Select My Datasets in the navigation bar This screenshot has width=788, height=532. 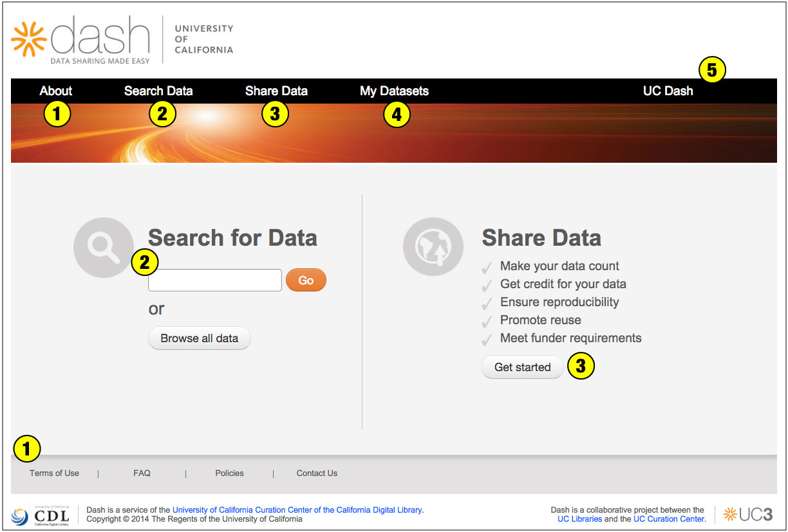(394, 91)
